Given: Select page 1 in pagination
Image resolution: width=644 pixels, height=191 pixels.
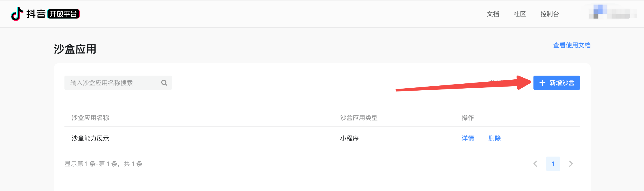Looking at the screenshot, I should pos(553,164).
